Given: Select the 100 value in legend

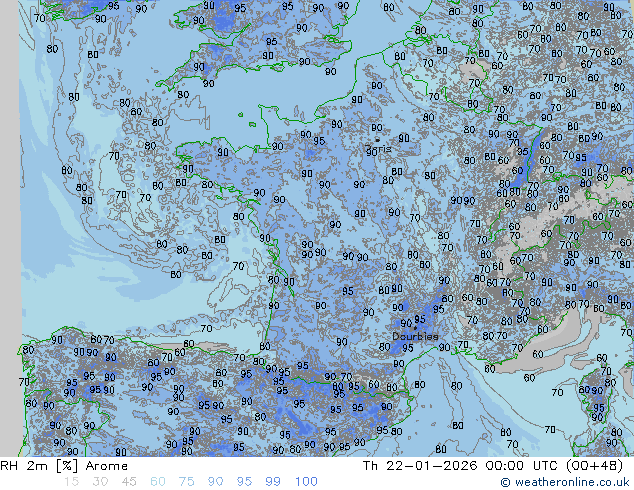Looking at the screenshot, I should (306, 482).
